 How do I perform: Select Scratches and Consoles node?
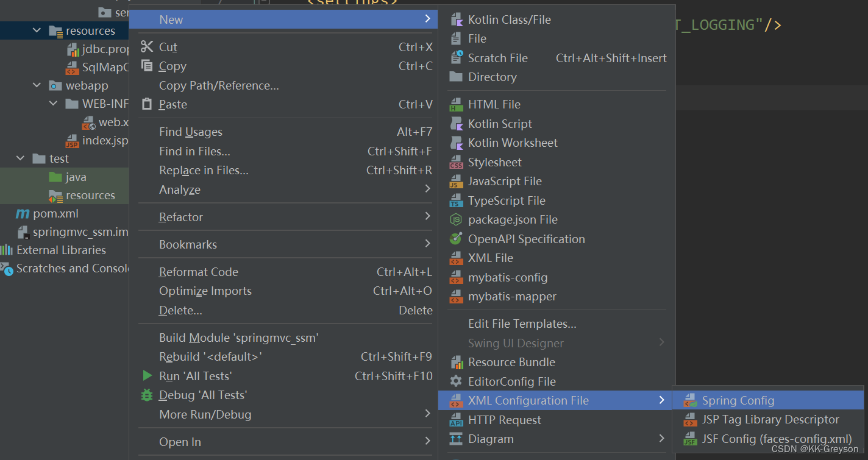[x=73, y=269]
